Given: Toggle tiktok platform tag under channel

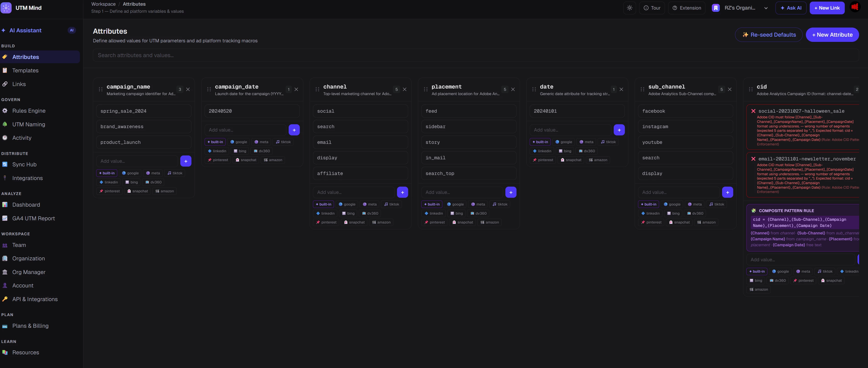Looking at the screenshot, I should coord(391,204).
